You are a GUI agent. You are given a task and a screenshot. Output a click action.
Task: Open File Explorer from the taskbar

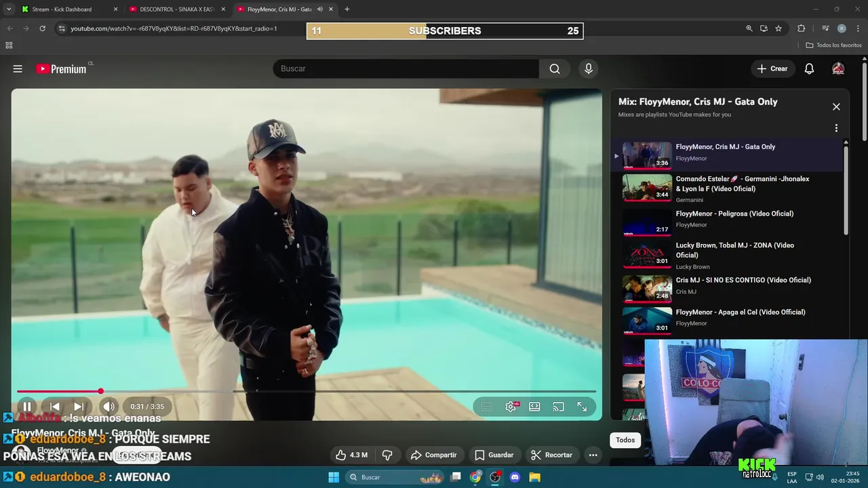coord(534,477)
